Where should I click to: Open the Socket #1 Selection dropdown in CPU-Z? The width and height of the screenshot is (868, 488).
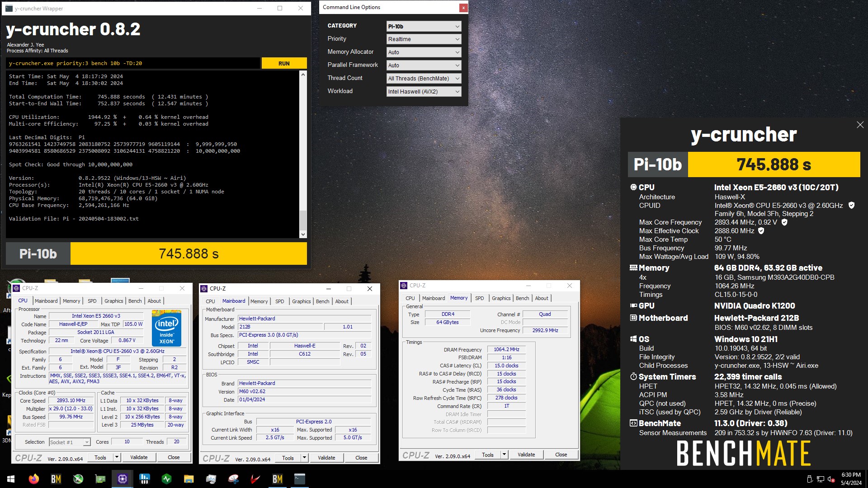tap(70, 442)
